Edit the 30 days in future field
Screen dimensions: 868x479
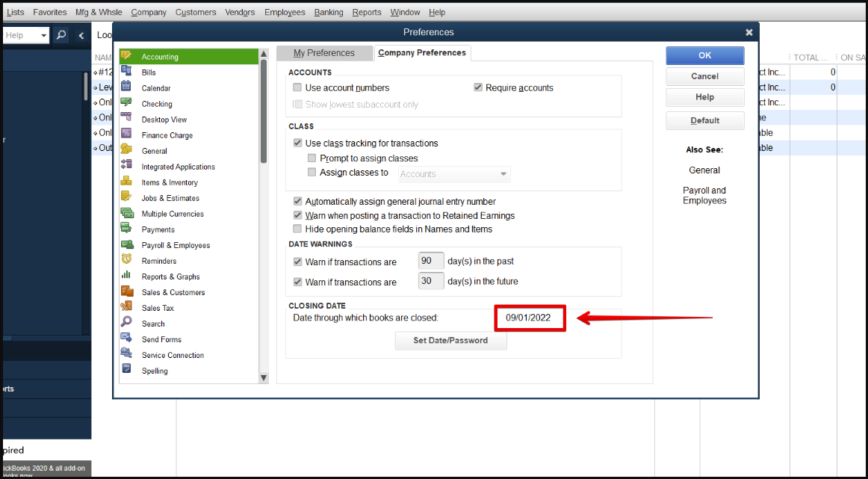431,281
